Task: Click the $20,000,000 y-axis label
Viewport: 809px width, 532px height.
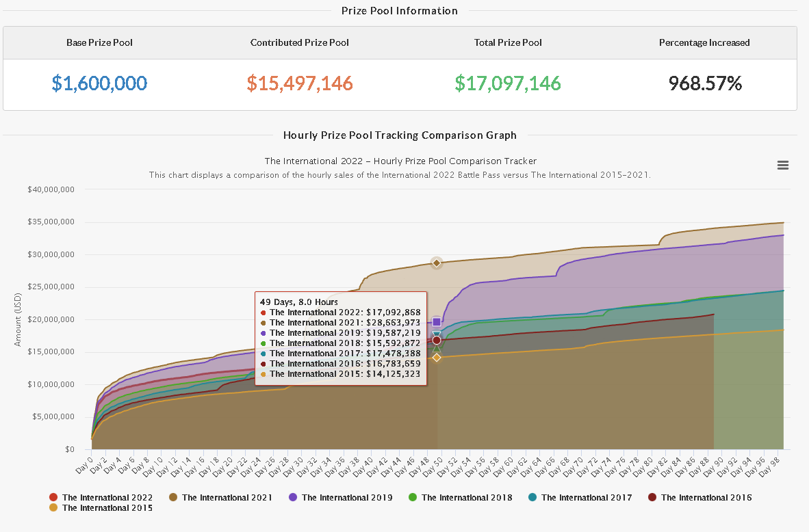Action: [x=51, y=319]
